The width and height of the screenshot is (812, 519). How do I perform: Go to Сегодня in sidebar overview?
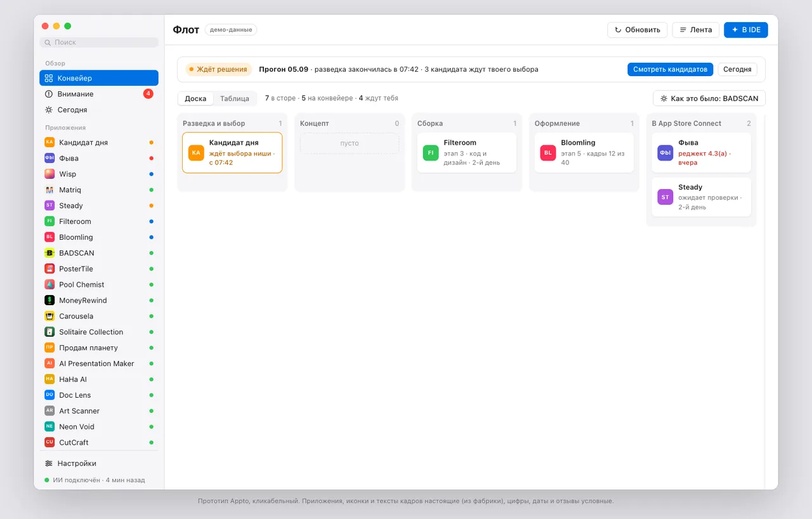click(99, 110)
